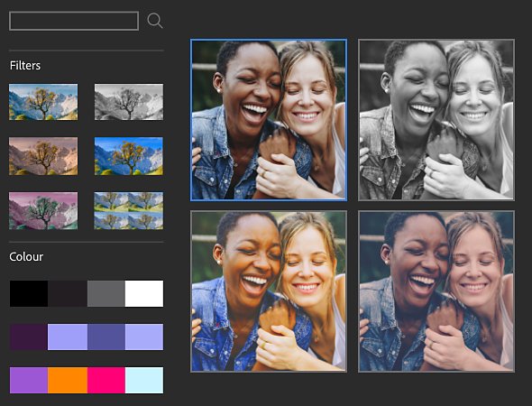This screenshot has width=532, height=406.
Task: Apply the black and white landscape filter
Action: (x=129, y=102)
